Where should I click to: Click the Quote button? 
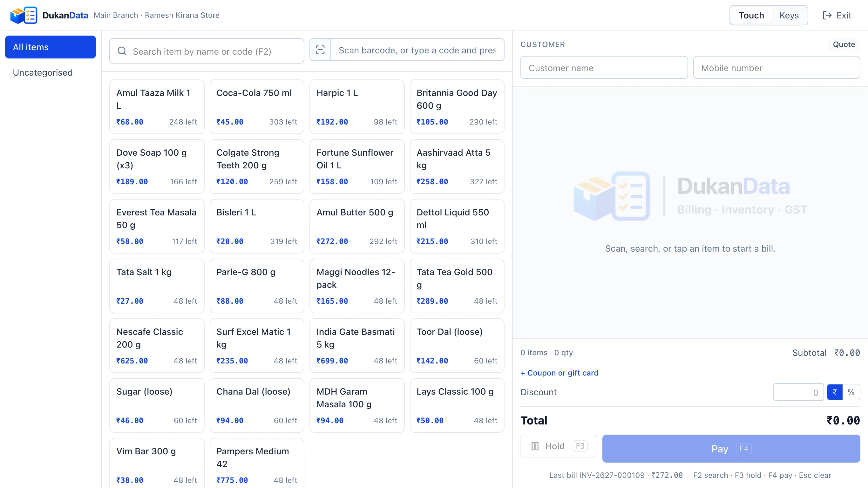coord(844,44)
